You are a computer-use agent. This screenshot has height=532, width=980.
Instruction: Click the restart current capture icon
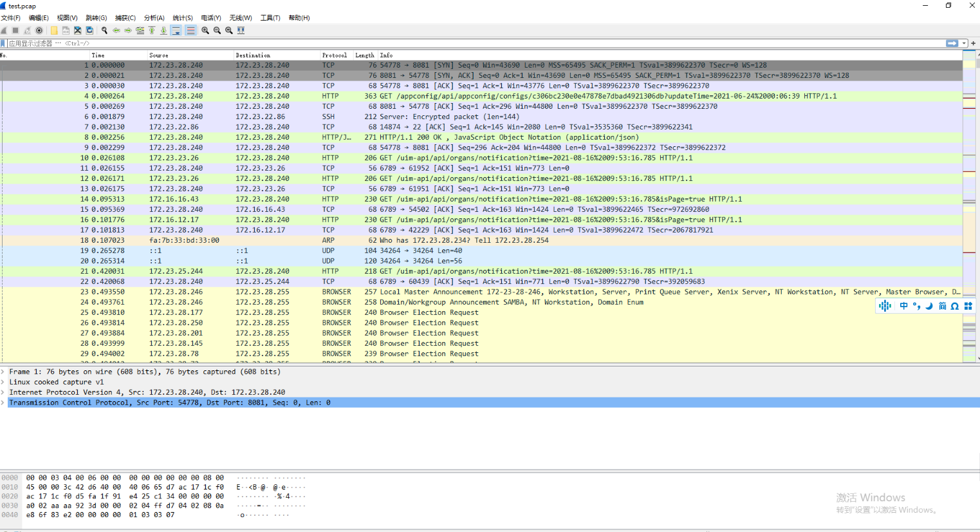tap(27, 30)
